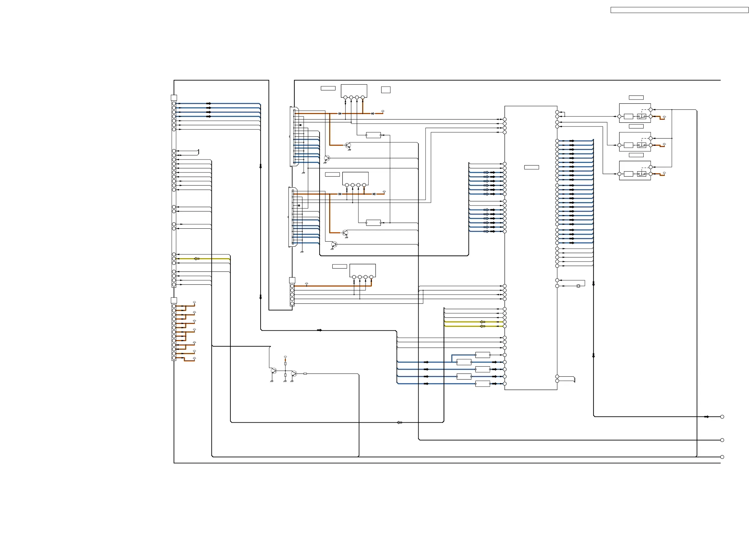This screenshot has width=756, height=534.
Task: Click the empty title box at top right
Action: (x=679, y=10)
